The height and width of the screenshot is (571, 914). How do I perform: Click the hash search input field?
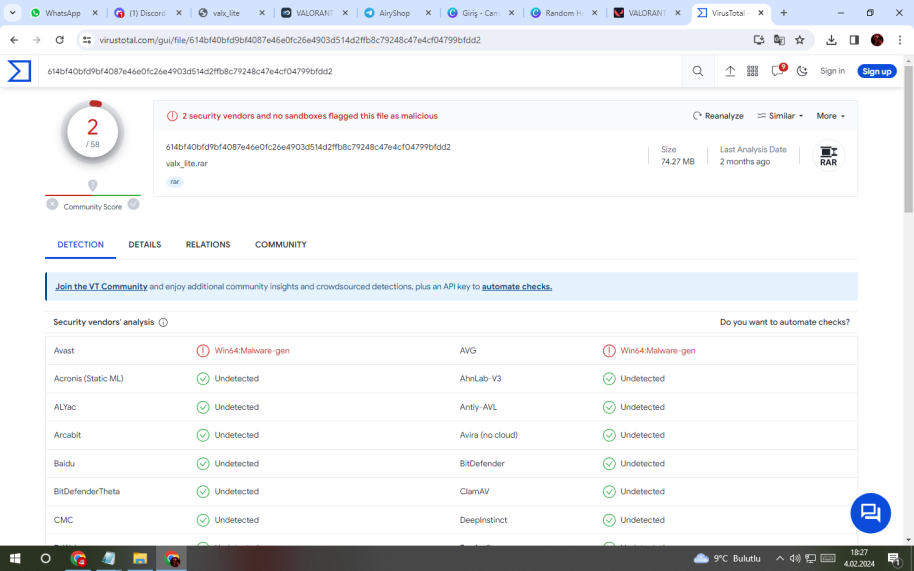tap(361, 71)
